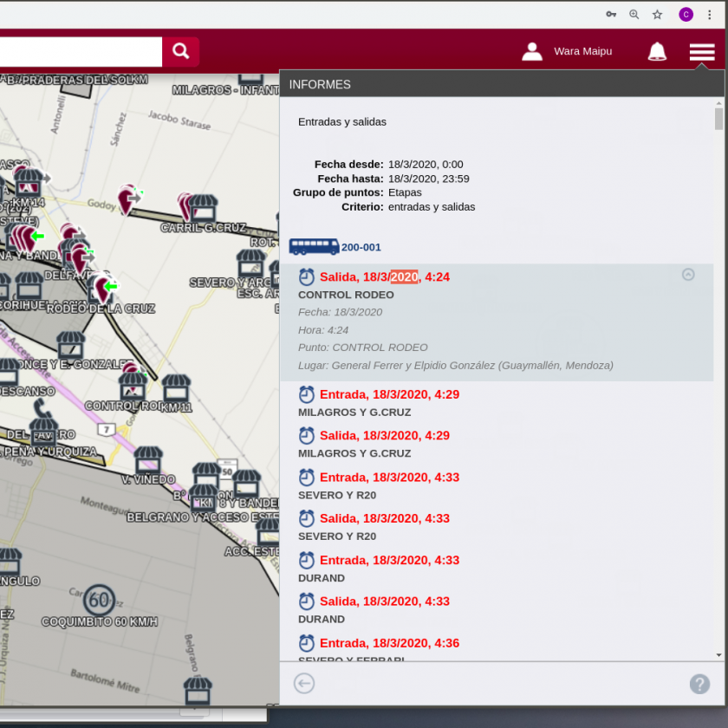
Task: Click the back arrow in reports panel
Action: point(304,684)
